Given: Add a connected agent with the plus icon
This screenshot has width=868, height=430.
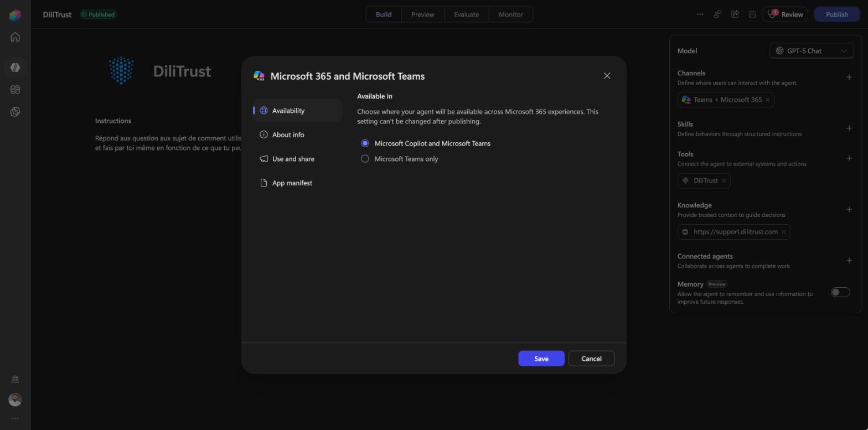Looking at the screenshot, I should (x=849, y=261).
